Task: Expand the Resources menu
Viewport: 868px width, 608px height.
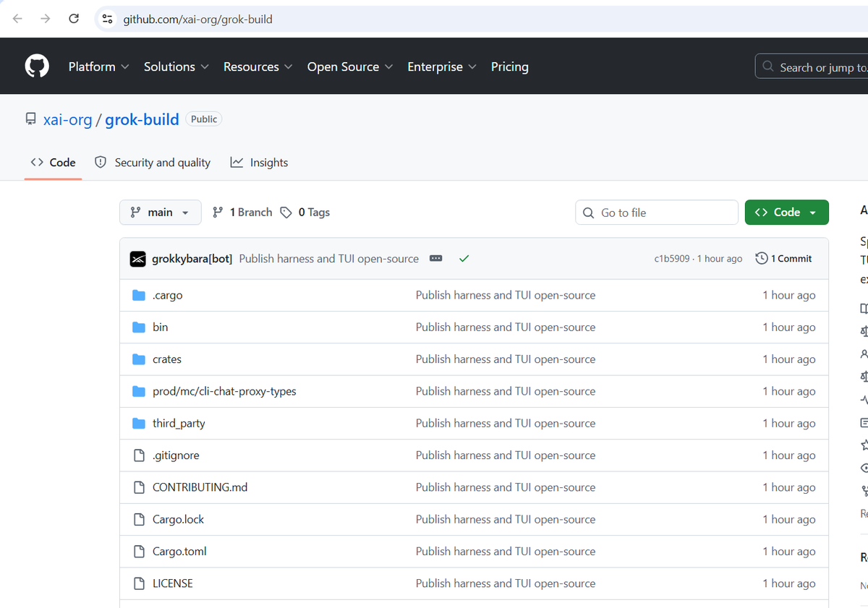Action: click(x=258, y=67)
